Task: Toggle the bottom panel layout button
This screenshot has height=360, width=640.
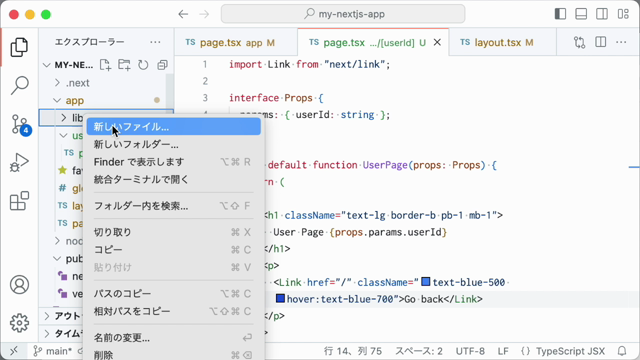Action: pos(581,14)
